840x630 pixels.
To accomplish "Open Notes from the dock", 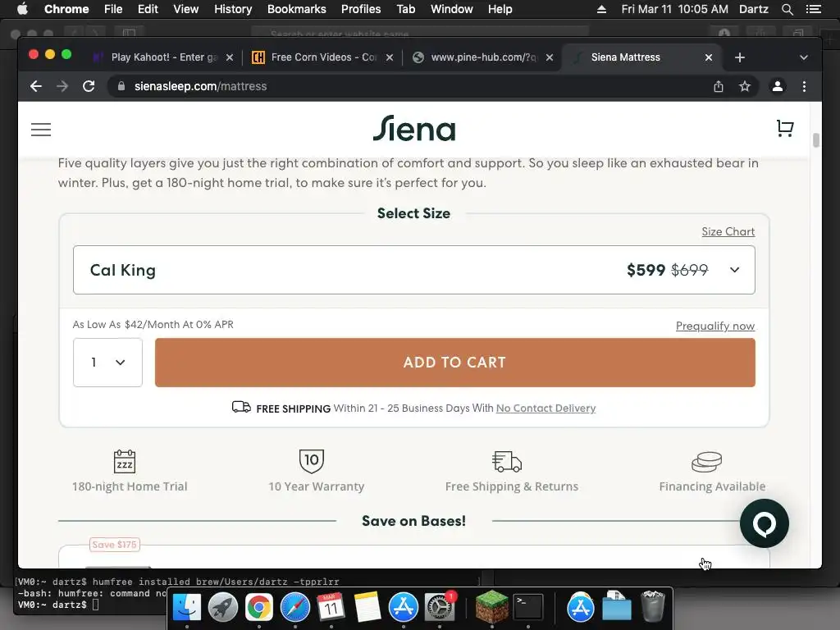I will [x=367, y=608].
